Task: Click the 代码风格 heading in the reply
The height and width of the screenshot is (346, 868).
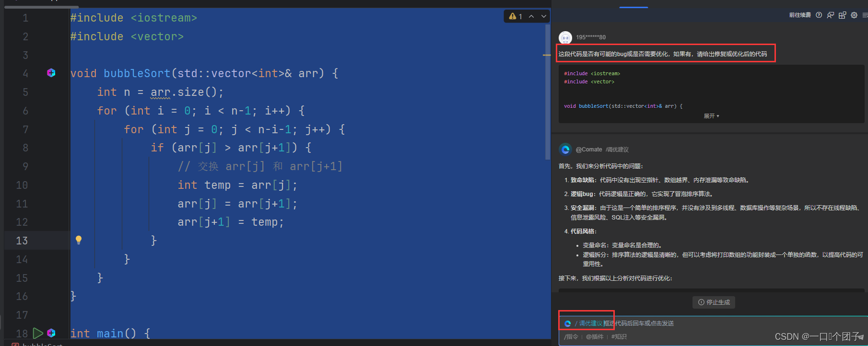Action: pos(584,231)
